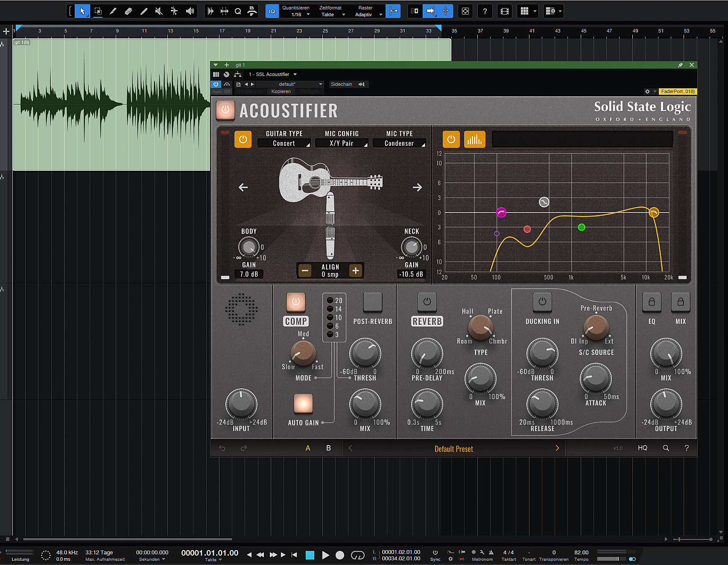
Task: Toggle the Acoustifier main power button
Action: [225, 110]
